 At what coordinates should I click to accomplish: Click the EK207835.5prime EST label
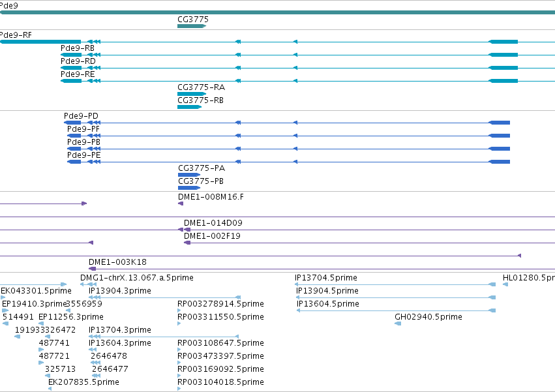pyautogui.click(x=83, y=382)
